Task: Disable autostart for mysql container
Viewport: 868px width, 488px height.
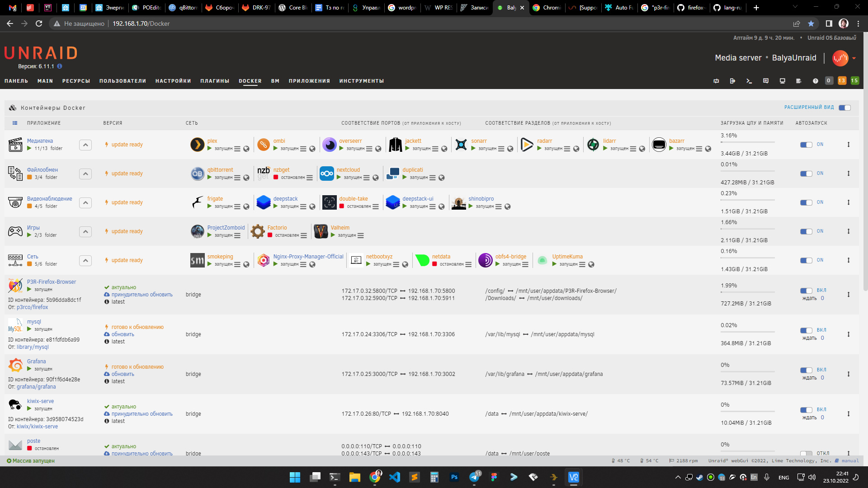Action: click(806, 330)
